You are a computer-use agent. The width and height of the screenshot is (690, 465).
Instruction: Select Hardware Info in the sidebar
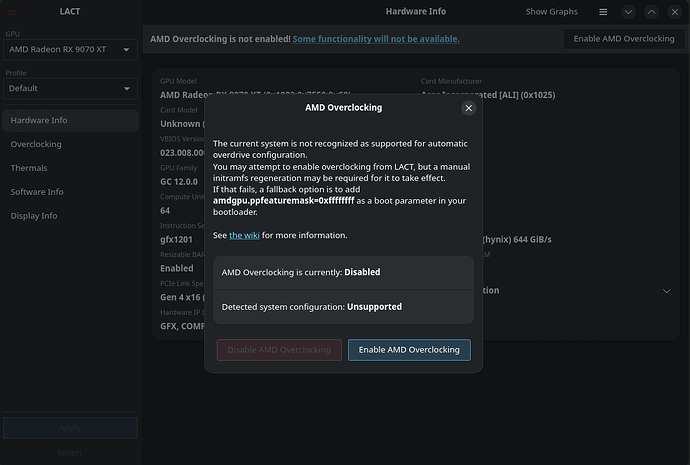[70, 120]
